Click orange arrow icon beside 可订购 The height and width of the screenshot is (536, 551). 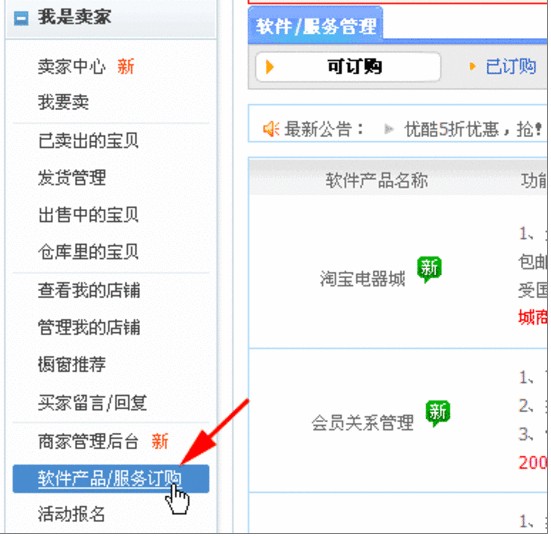point(270,67)
